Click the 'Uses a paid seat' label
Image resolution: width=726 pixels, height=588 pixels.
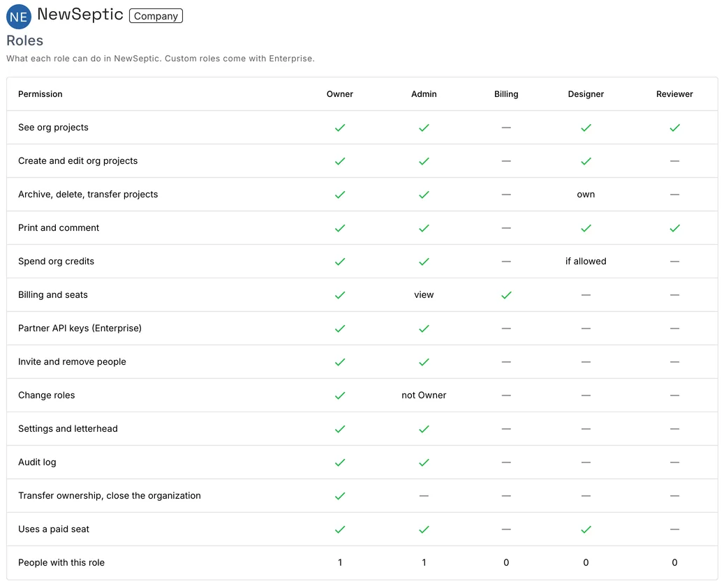click(x=54, y=529)
